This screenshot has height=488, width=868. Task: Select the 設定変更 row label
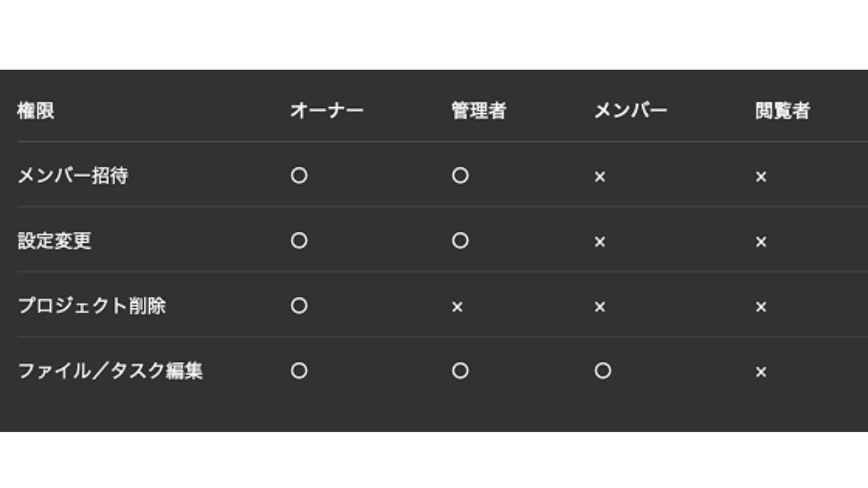point(54,241)
